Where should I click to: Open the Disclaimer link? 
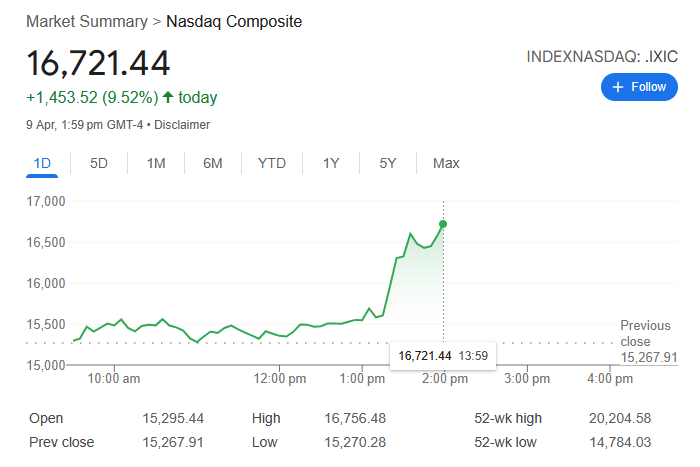pyautogui.click(x=183, y=125)
